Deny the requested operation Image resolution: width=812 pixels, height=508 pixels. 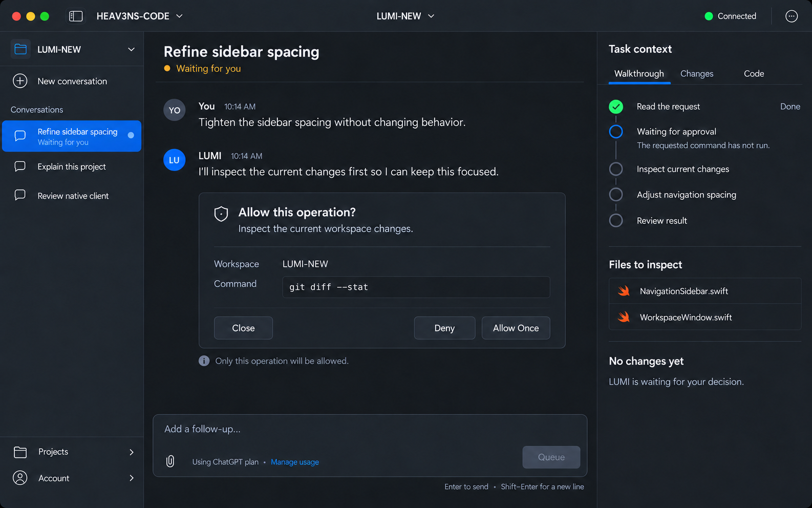444,328
